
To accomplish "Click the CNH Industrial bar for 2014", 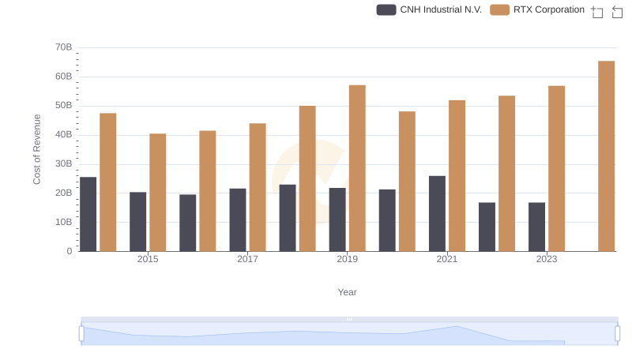I will pos(88,214).
